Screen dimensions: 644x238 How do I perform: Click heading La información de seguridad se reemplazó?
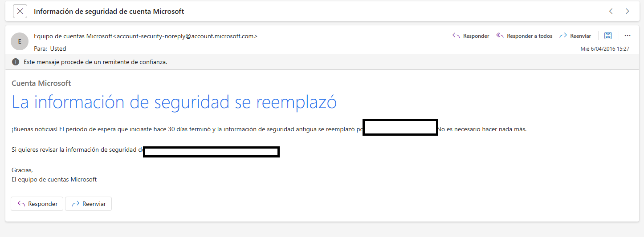pyautogui.click(x=174, y=102)
